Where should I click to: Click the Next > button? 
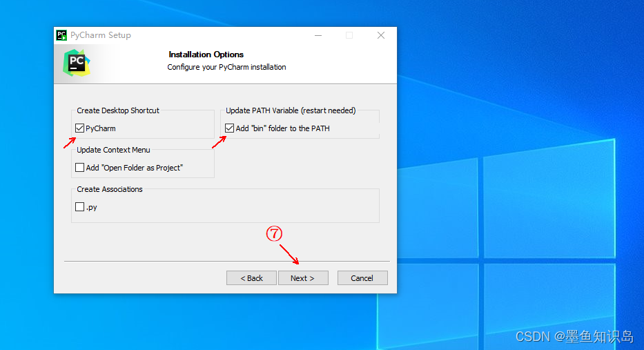[303, 278]
